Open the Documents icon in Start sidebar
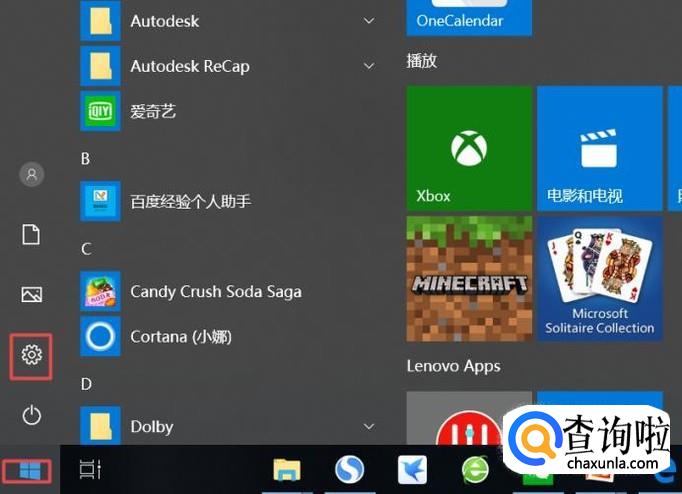 coord(31,234)
